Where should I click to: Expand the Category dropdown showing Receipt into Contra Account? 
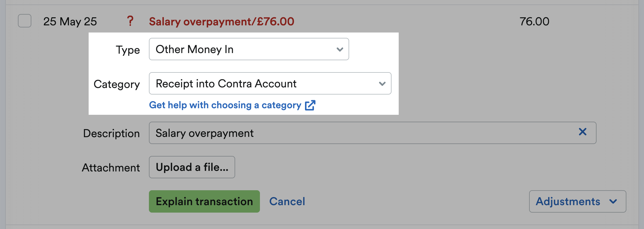point(270,83)
